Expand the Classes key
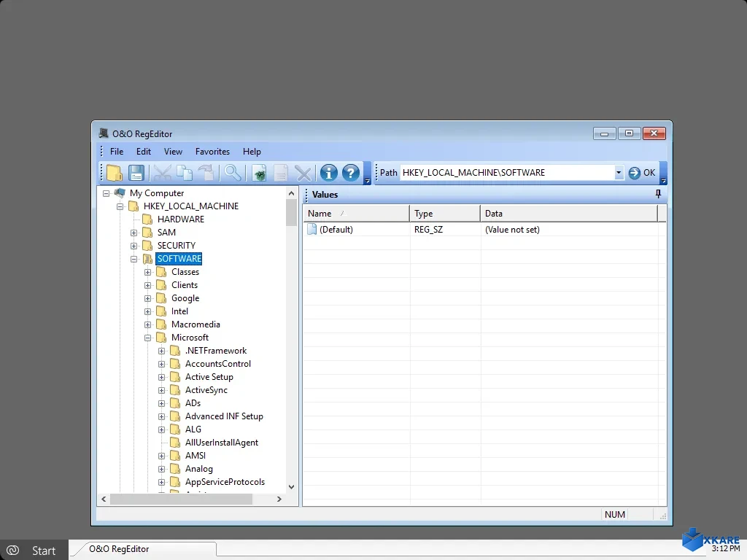The height and width of the screenshot is (560, 747). click(147, 272)
